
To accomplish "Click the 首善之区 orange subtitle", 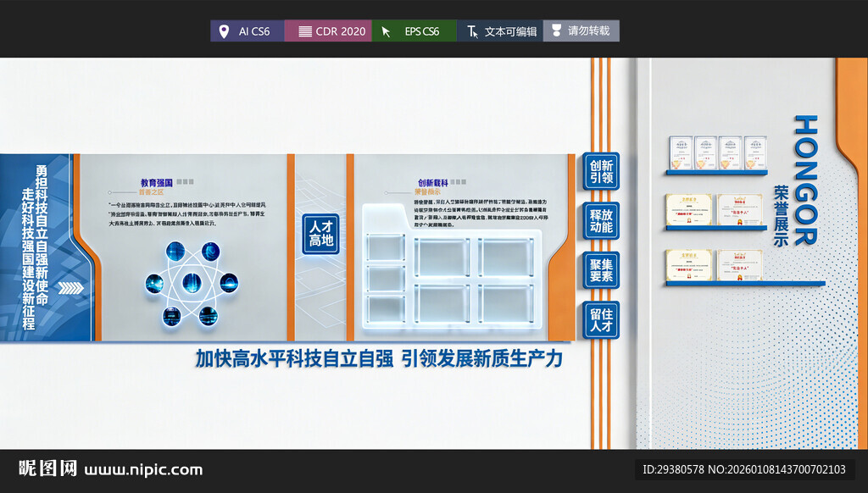I will tap(151, 192).
